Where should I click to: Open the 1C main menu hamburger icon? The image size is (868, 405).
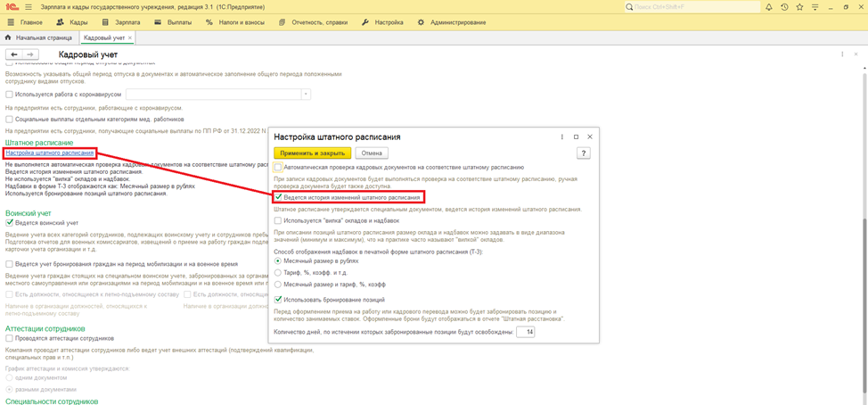[x=29, y=7]
